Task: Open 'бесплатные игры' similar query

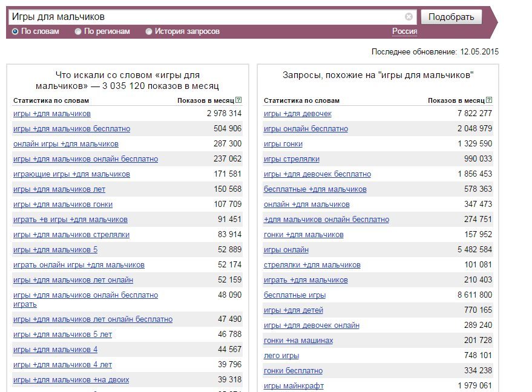Action: tap(295, 295)
